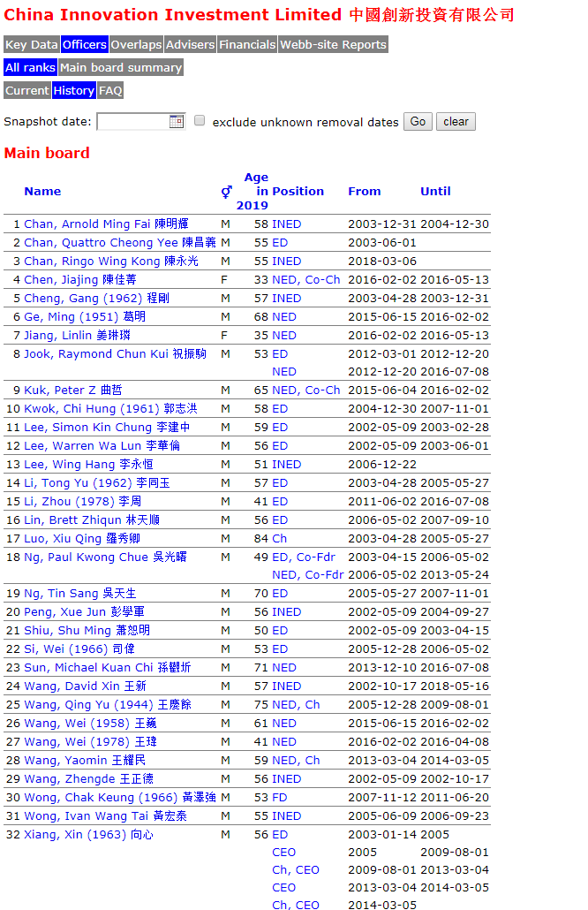
Task: Open the snapshot date calendar picker icon
Action: 177,121
